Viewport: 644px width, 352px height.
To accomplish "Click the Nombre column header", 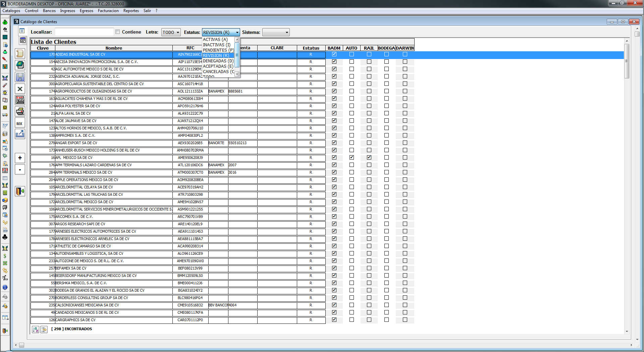I will (x=114, y=48).
